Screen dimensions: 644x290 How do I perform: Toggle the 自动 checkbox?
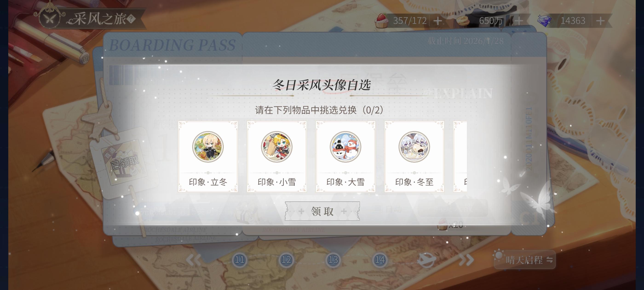pyautogui.click(x=377, y=208)
